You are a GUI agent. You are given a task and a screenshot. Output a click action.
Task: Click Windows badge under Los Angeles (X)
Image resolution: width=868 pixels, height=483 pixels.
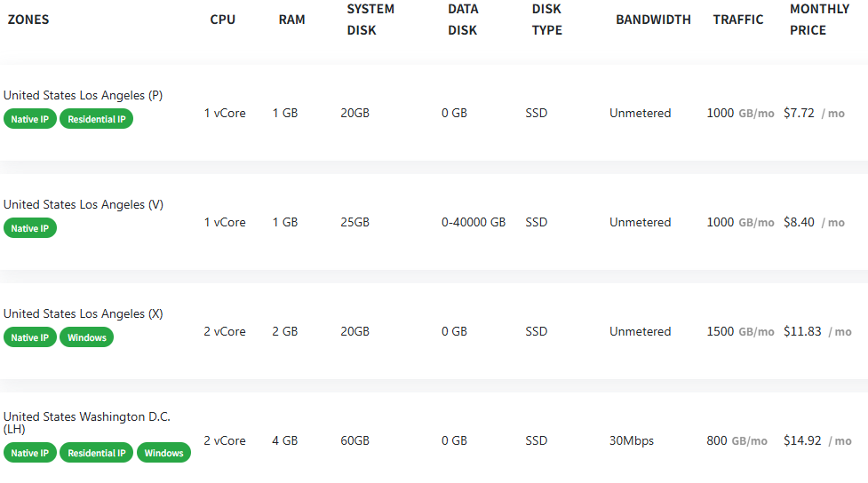[87, 337]
